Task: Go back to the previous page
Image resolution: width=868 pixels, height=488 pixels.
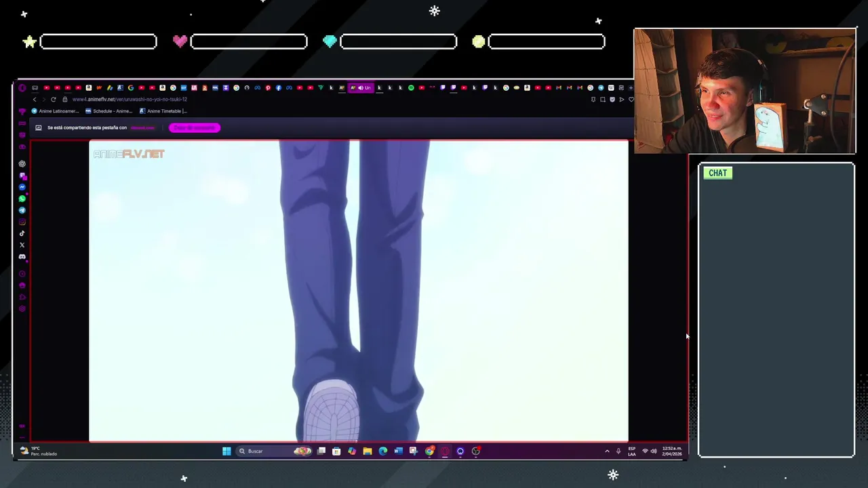Action: [35, 99]
